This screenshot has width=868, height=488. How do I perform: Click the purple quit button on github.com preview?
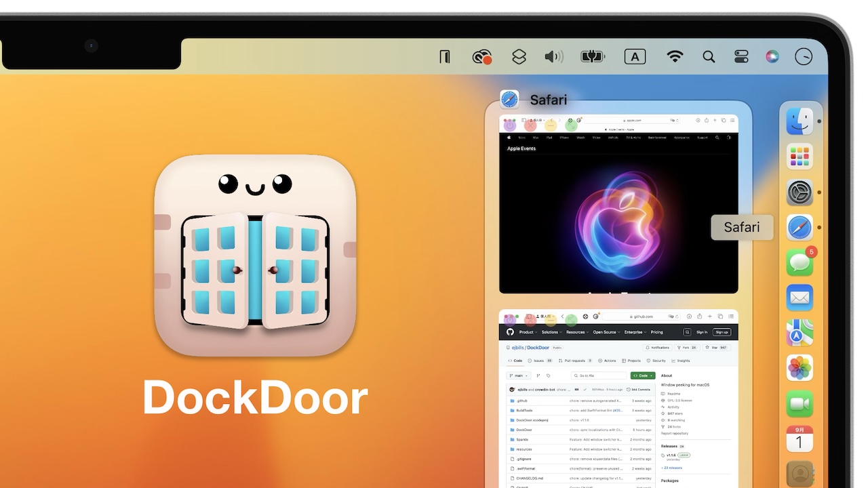[x=510, y=320]
